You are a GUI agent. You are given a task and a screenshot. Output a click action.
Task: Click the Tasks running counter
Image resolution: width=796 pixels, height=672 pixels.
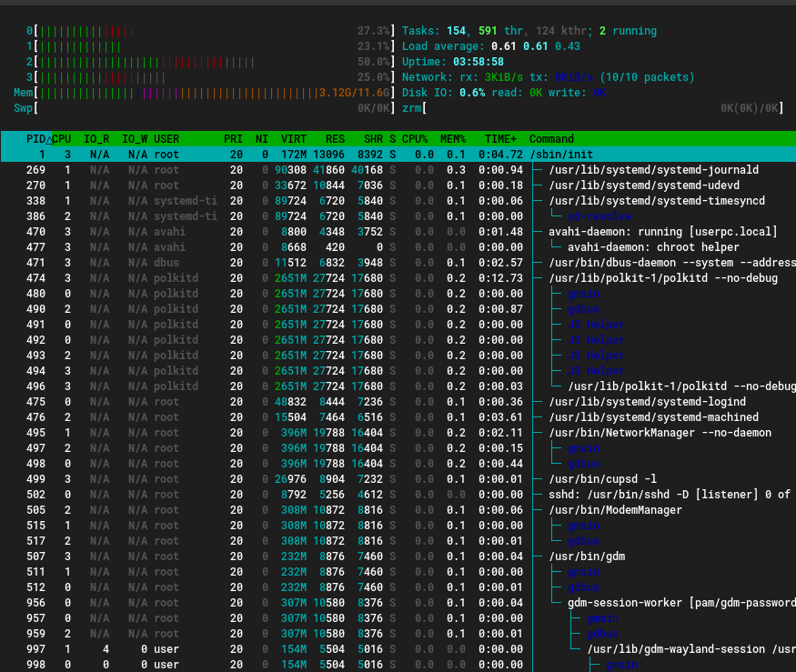[x=629, y=30]
